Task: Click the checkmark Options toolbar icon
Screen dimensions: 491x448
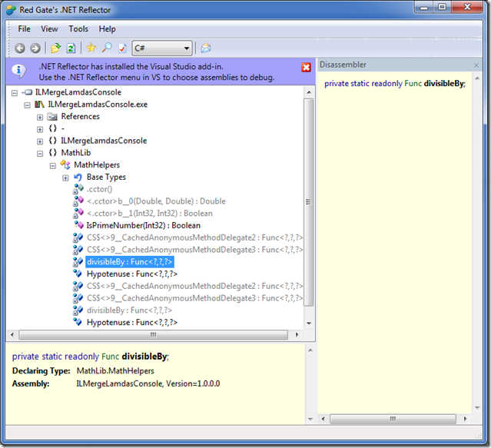Action: point(122,48)
